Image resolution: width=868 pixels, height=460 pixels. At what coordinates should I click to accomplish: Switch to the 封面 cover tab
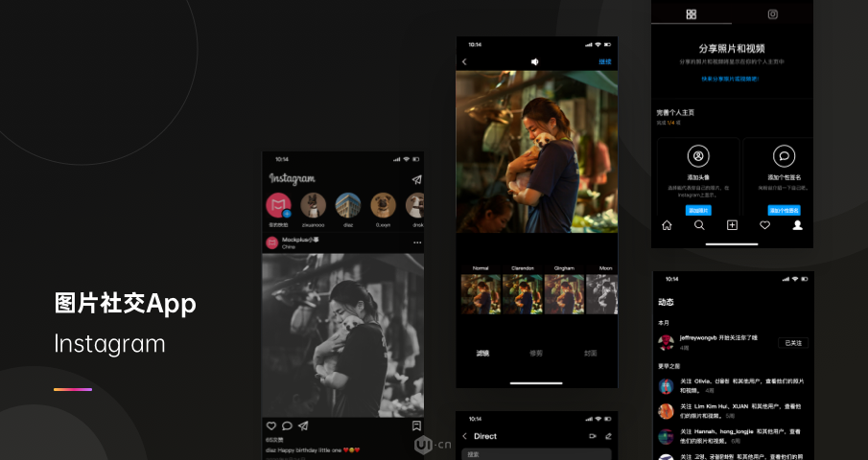pos(590,354)
